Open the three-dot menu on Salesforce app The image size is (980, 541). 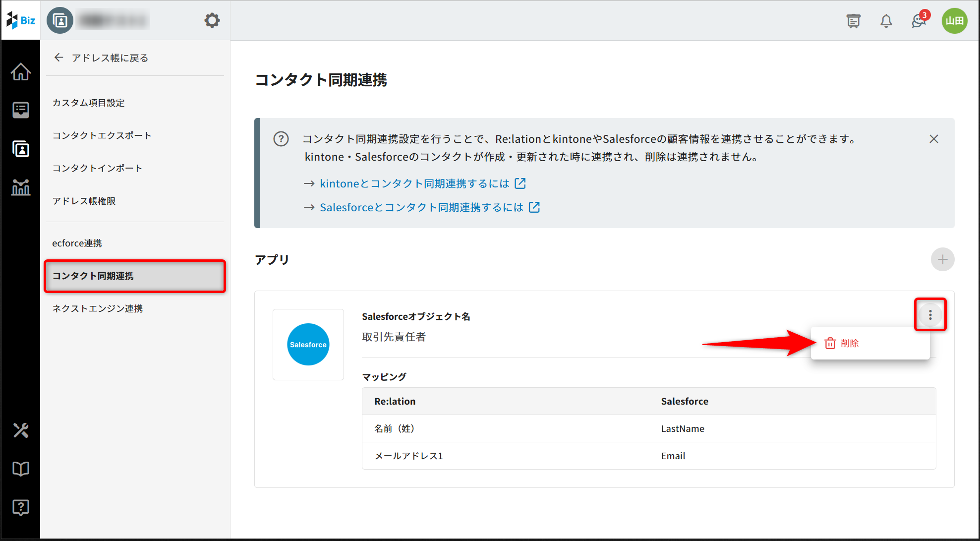point(930,315)
